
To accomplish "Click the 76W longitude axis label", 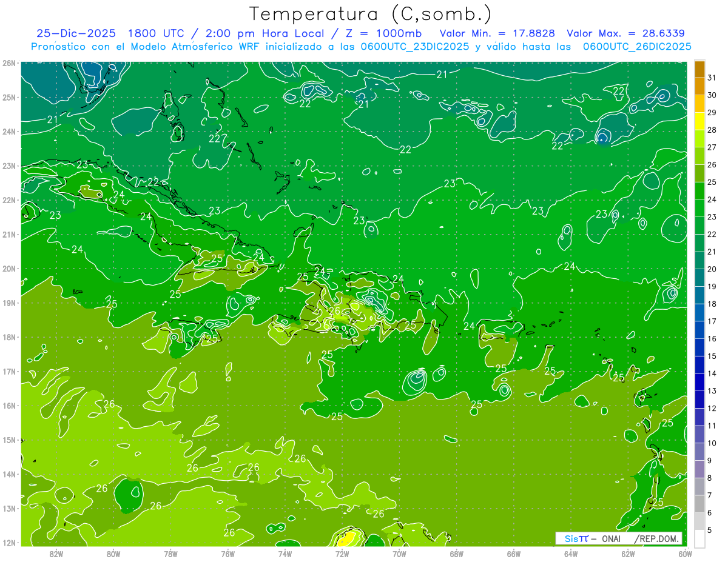I will tap(228, 554).
